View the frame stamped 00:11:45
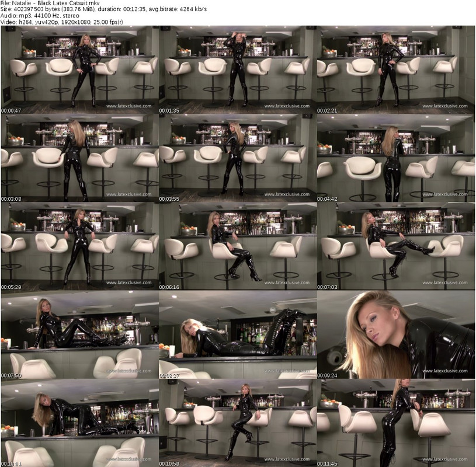 click(x=396, y=423)
